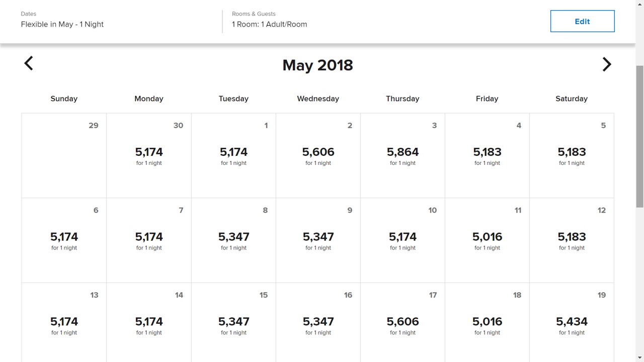This screenshot has height=362, width=644.
Task: Choose May 1 for 5,174
Action: 233,155
